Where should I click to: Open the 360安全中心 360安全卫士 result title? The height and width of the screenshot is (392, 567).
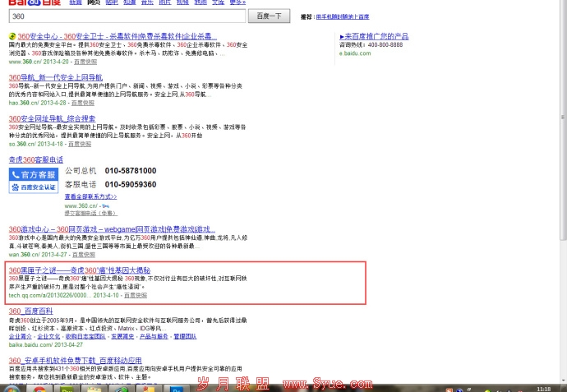tap(118, 36)
